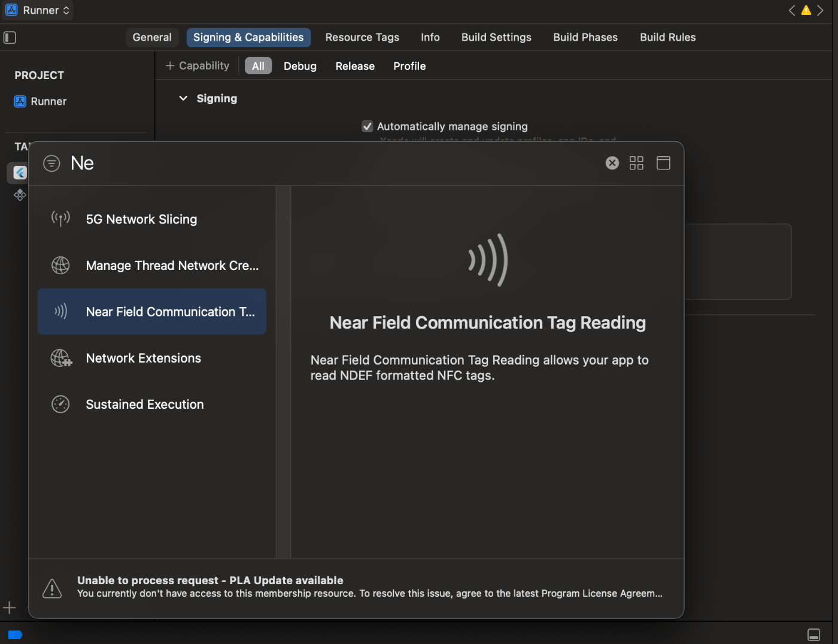Click the NFC waves icon in list
This screenshot has width=838, height=644.
click(x=60, y=311)
